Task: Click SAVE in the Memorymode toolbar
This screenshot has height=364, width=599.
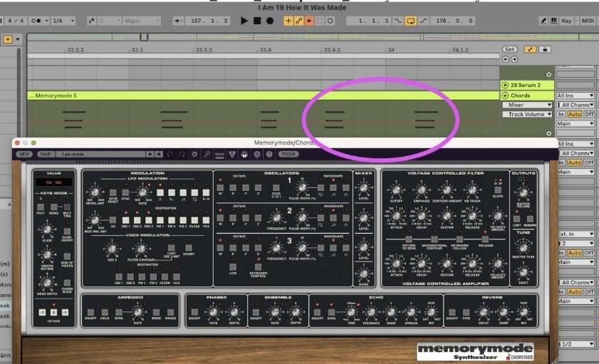Action: point(45,154)
